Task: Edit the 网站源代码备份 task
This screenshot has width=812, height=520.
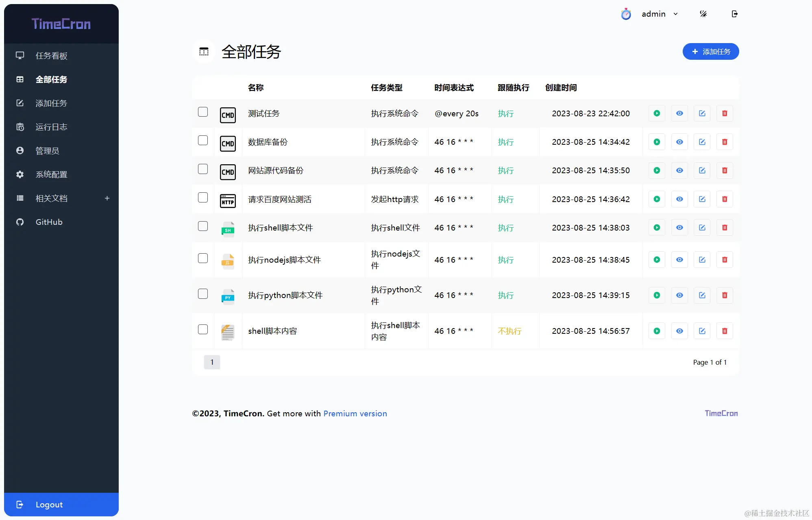Action: coord(702,170)
